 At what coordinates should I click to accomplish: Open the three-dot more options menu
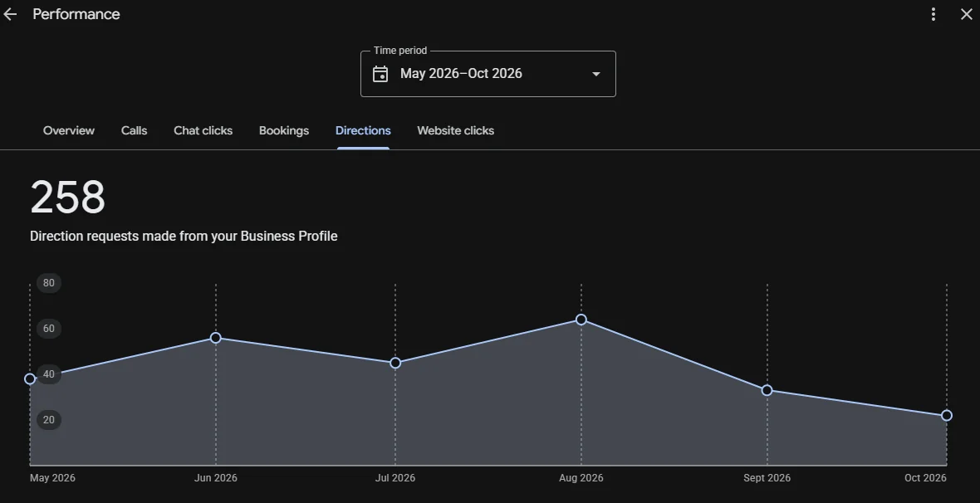tap(933, 14)
